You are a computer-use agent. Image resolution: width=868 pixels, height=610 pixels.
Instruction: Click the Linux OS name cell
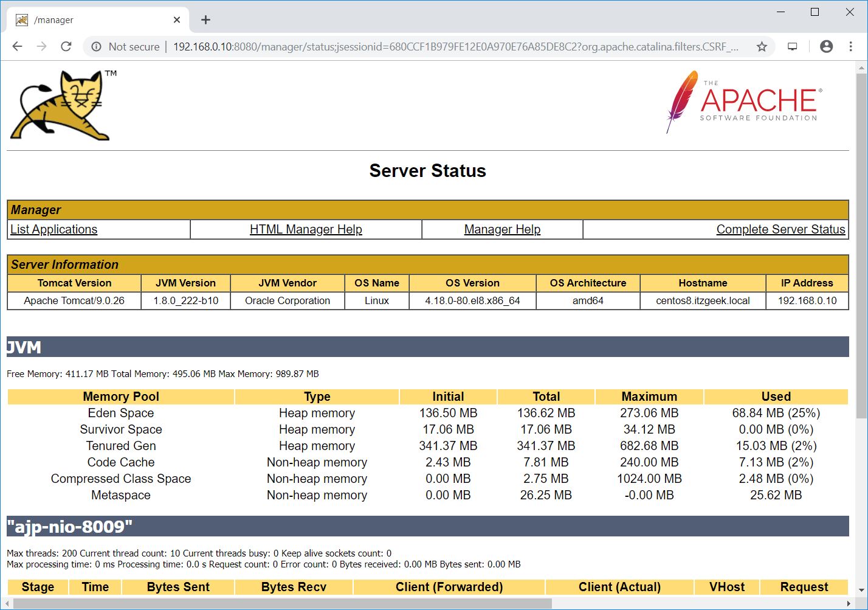click(x=377, y=300)
